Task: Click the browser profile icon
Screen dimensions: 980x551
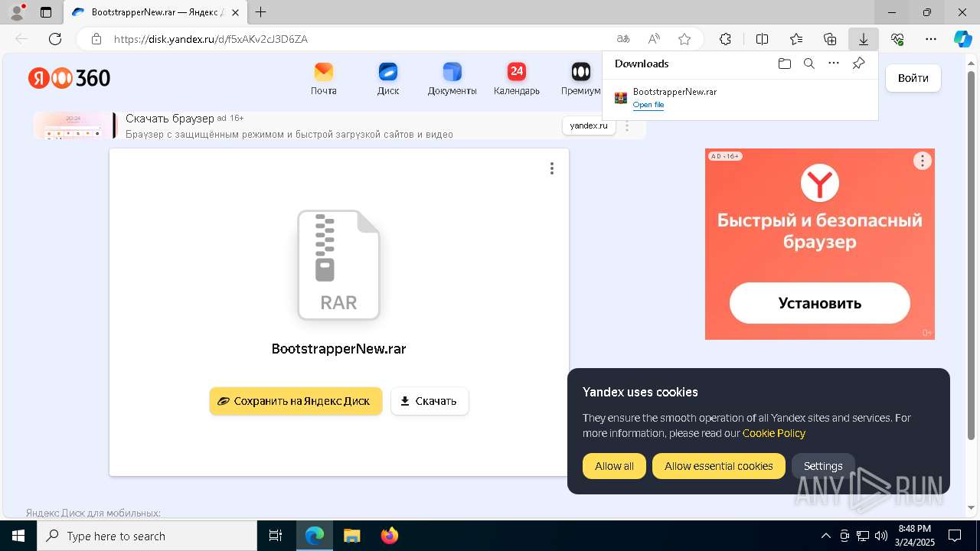Action: [x=17, y=12]
